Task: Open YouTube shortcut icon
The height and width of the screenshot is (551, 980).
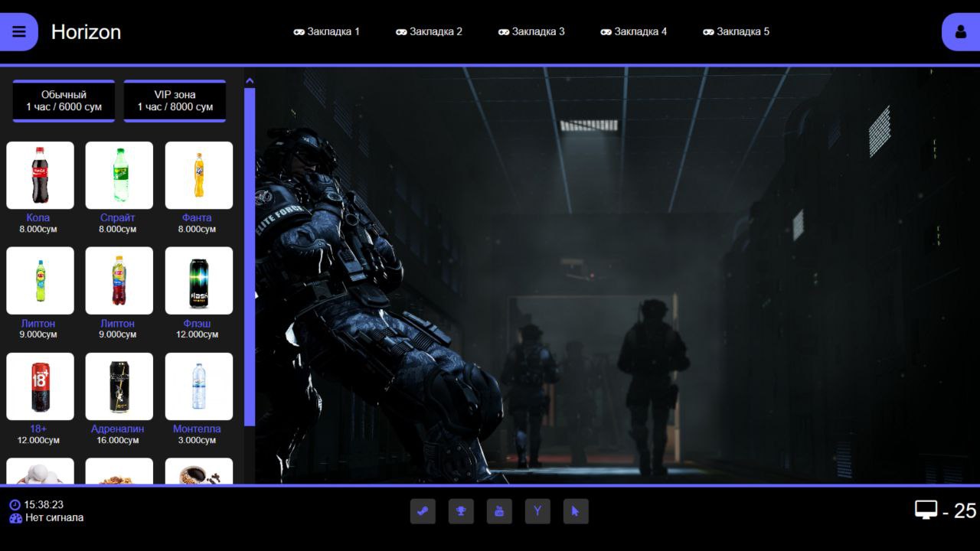Action: (x=499, y=511)
